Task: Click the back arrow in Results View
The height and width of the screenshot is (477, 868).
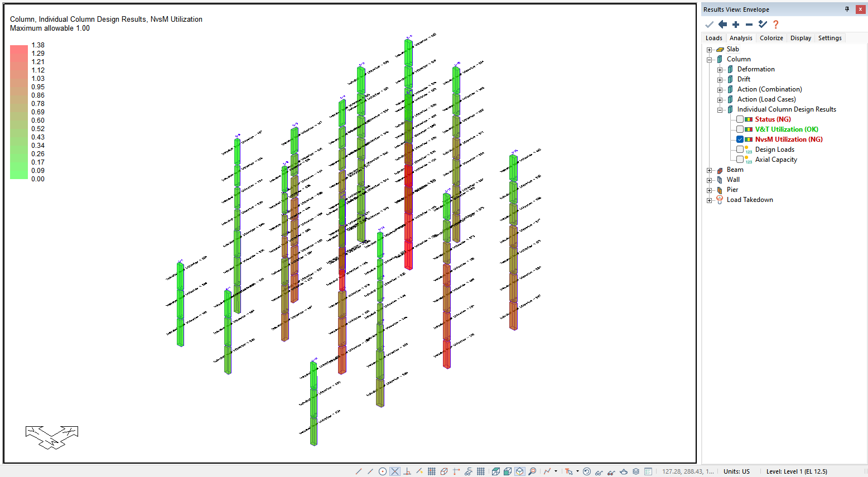Action: point(722,25)
